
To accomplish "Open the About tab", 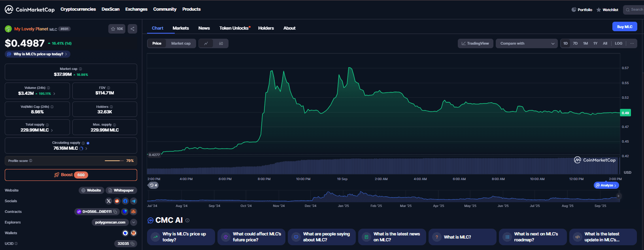I will point(289,28).
